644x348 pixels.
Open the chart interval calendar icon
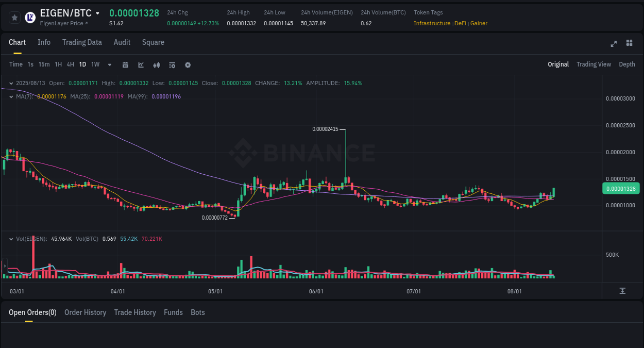(125, 64)
